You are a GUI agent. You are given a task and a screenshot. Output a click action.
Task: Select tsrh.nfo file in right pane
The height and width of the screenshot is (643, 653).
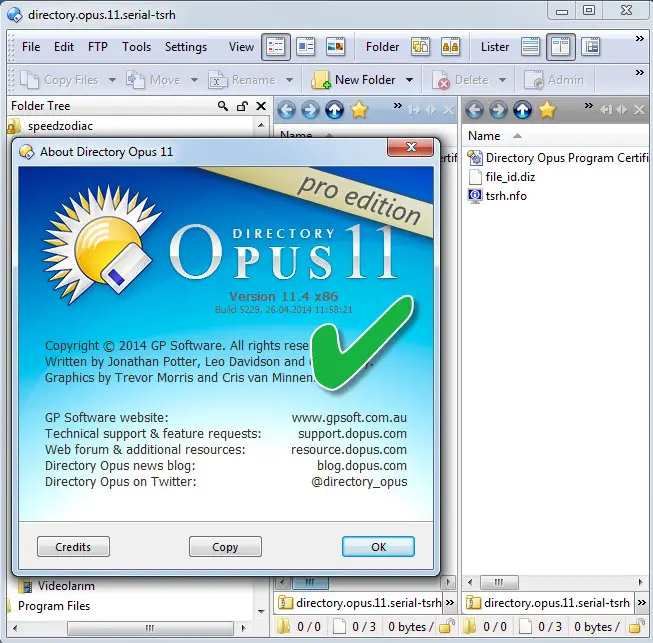[x=497, y=196]
